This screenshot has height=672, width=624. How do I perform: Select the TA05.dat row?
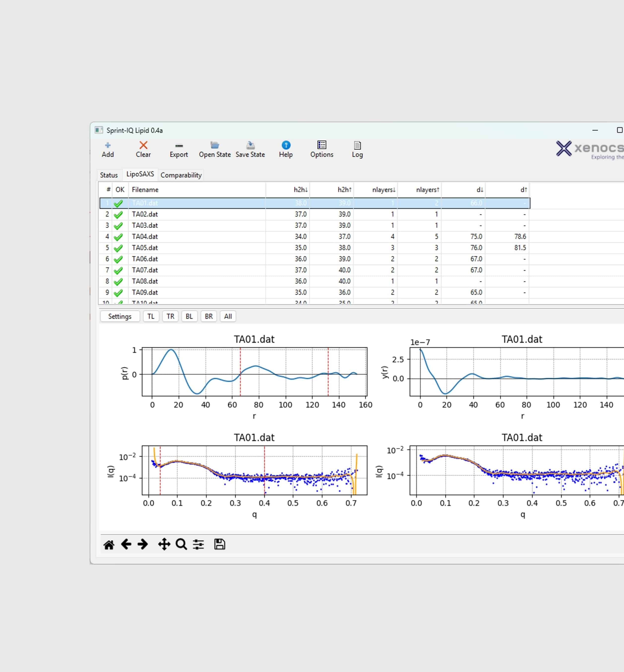click(145, 248)
